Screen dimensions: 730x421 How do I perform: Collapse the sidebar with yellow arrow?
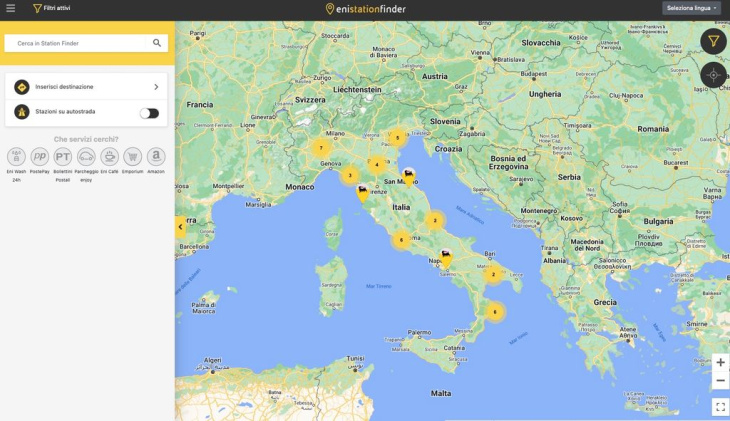[180, 227]
